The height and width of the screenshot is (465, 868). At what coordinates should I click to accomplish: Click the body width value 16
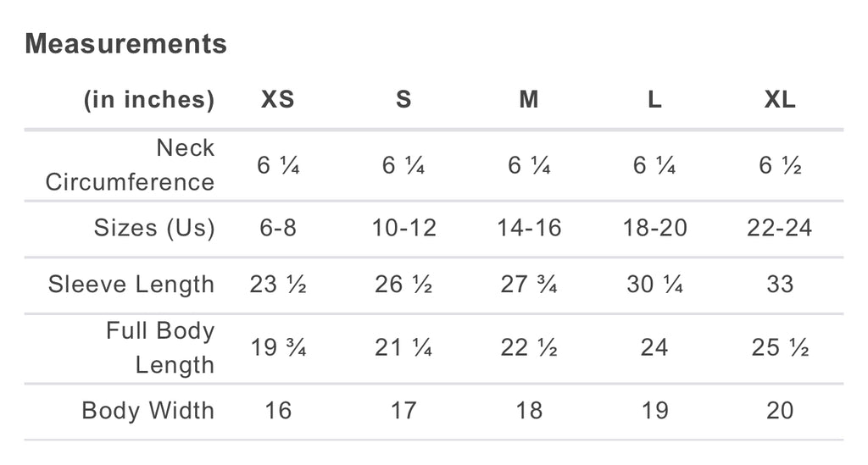(x=277, y=411)
